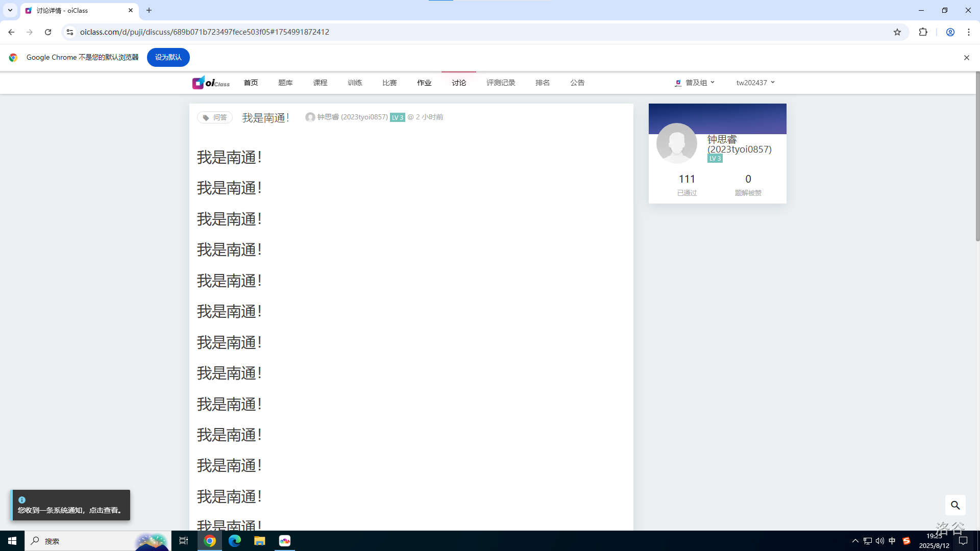
Task: Go to 题库 in navigation
Action: pos(285,83)
